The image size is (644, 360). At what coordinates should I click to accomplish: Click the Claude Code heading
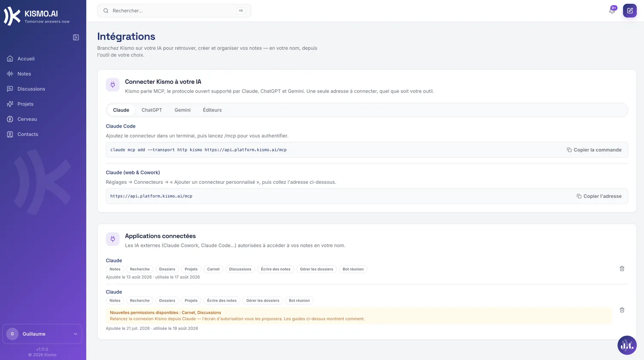coord(121,126)
